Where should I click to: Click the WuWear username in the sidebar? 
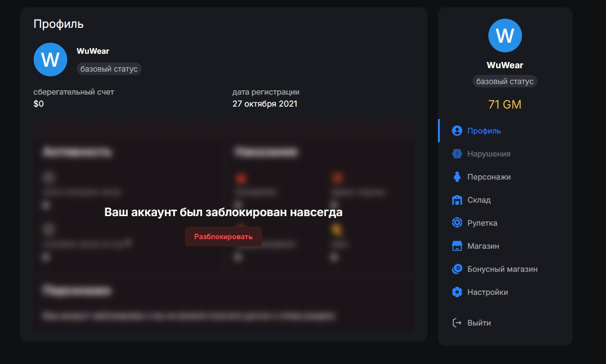coord(505,65)
